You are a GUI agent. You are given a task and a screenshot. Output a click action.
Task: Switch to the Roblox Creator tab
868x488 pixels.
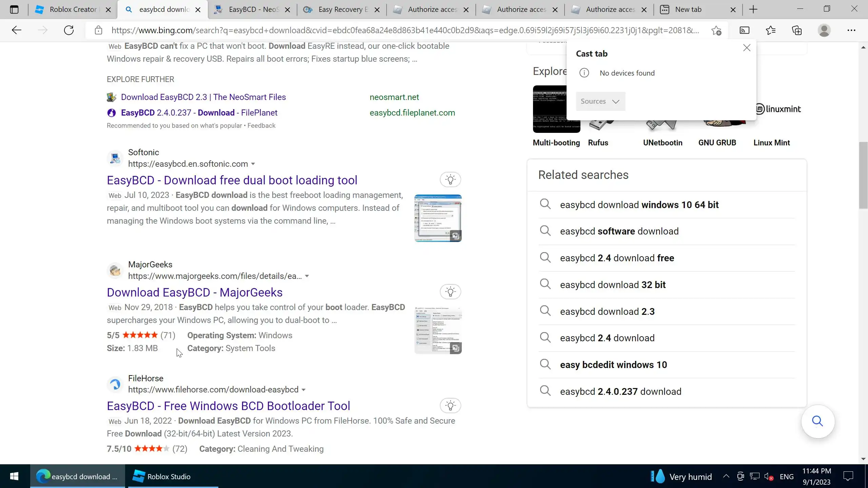73,9
